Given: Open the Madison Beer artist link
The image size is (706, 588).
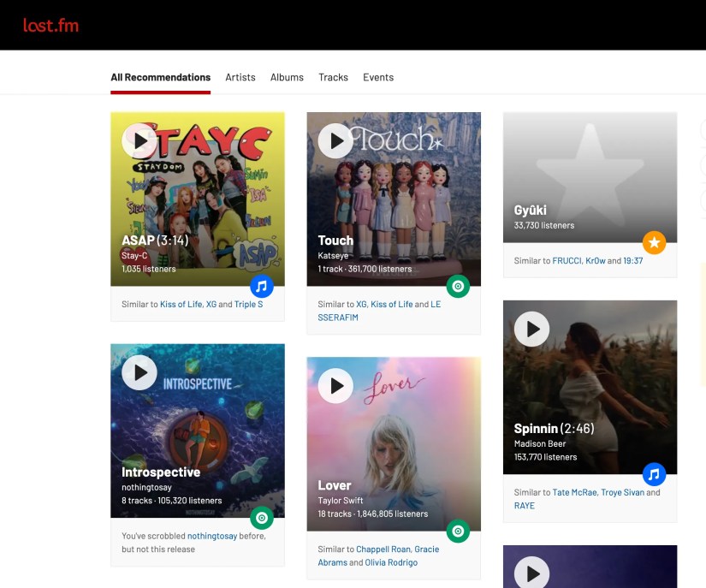Looking at the screenshot, I should pyautogui.click(x=540, y=443).
